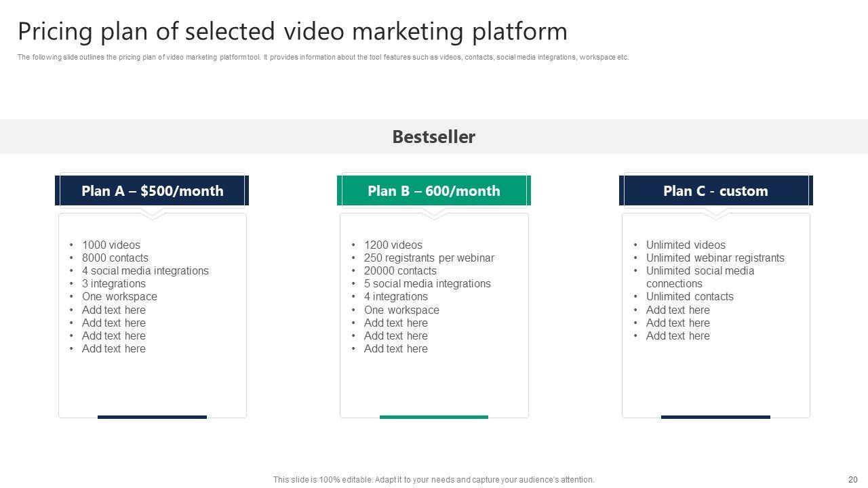The width and height of the screenshot is (868, 488).
Task: Select the "Unlimited contacts" bullet
Action: (x=690, y=296)
